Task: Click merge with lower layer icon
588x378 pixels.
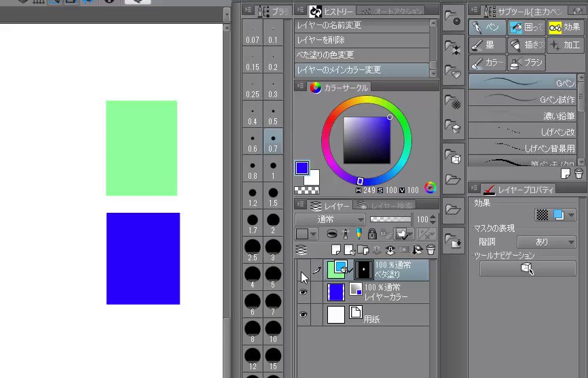Action: 390,250
